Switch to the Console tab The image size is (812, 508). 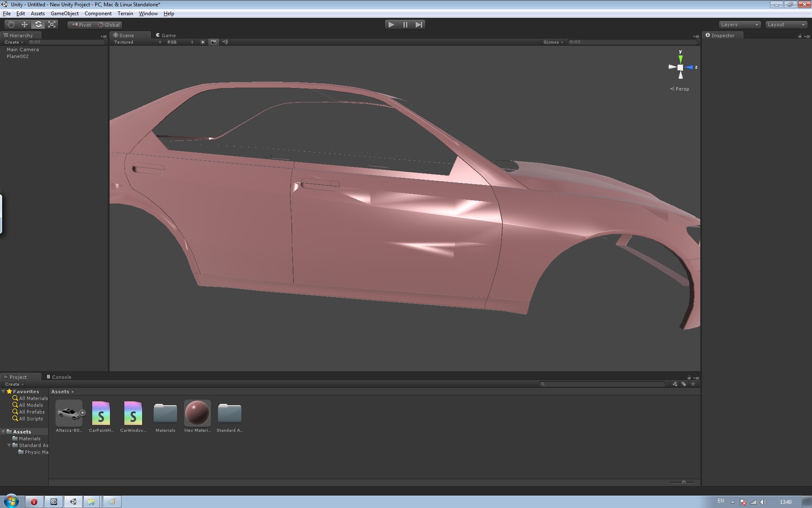(59, 377)
